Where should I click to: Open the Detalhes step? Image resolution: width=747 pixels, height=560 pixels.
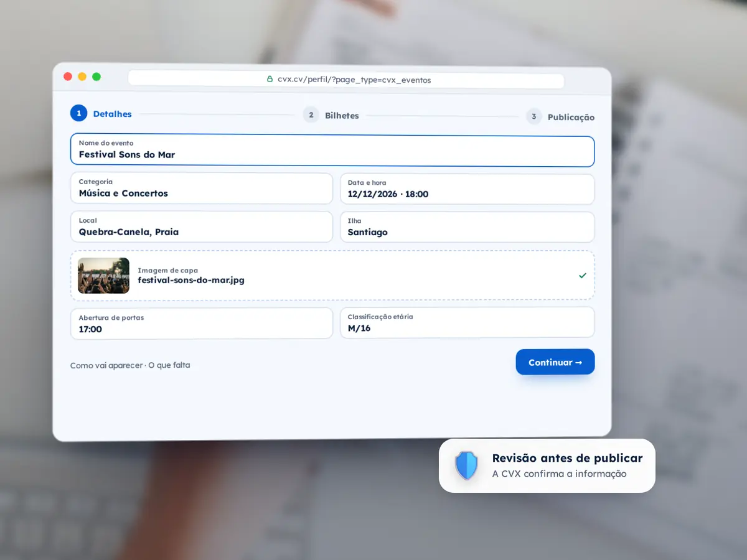point(113,114)
